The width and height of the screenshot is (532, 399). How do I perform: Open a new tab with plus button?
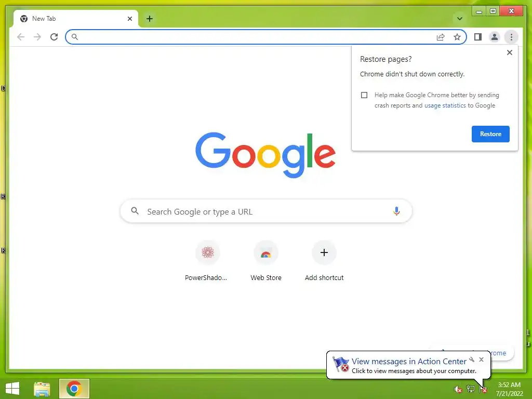pyautogui.click(x=150, y=19)
